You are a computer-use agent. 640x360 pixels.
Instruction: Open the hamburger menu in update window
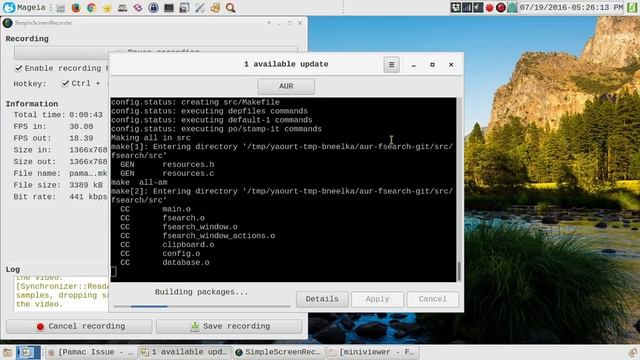pyautogui.click(x=391, y=64)
